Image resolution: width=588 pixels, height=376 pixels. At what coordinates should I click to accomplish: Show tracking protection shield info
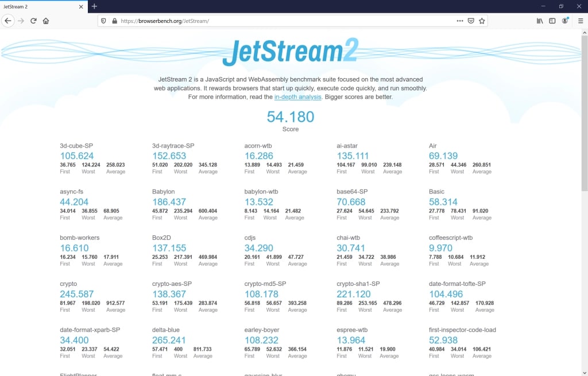pos(103,21)
